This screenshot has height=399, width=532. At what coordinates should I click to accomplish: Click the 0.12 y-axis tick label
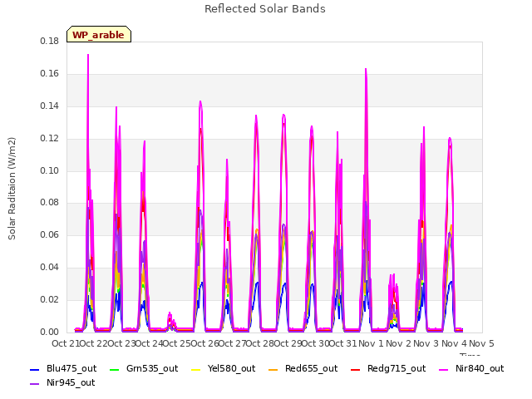pos(49,139)
